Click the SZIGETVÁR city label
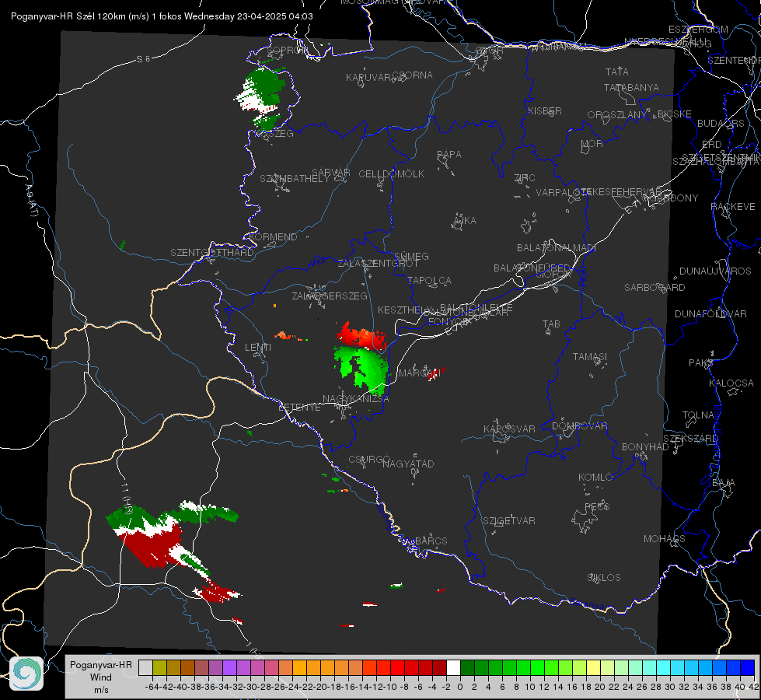The height and width of the screenshot is (700, 761). [x=508, y=521]
